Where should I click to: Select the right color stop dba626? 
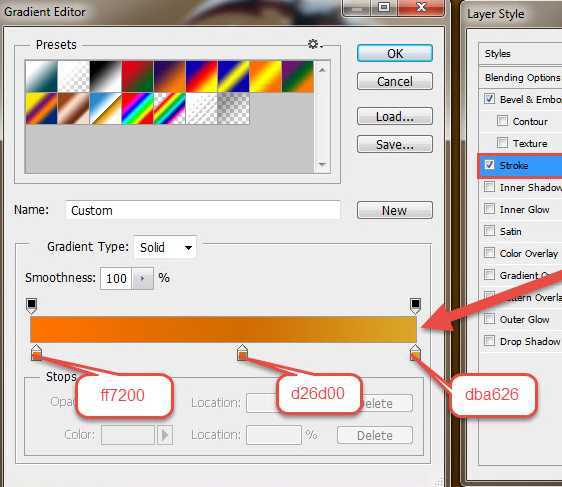click(415, 353)
